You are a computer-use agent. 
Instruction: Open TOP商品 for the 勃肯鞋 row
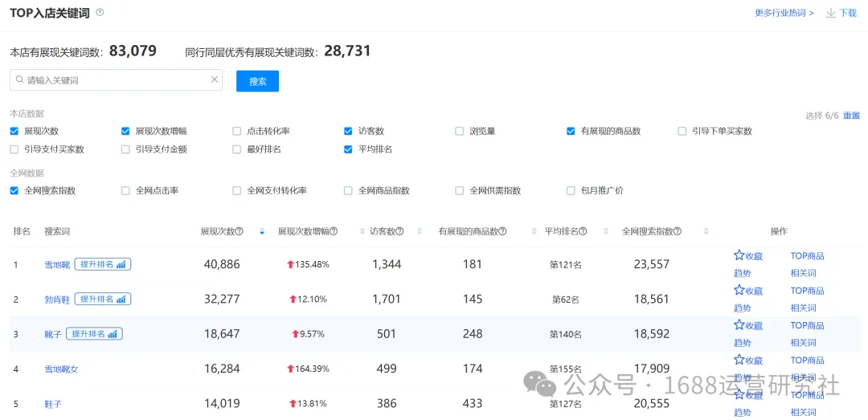coord(807,291)
